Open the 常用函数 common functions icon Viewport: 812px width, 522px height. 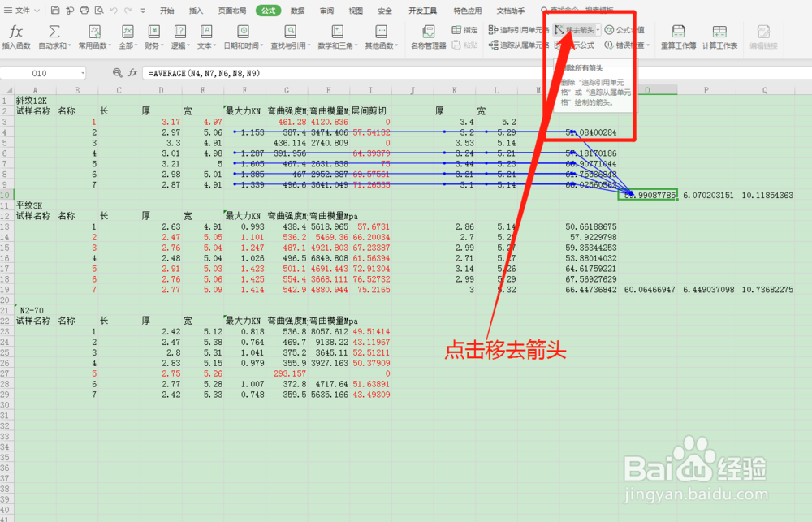[94, 32]
